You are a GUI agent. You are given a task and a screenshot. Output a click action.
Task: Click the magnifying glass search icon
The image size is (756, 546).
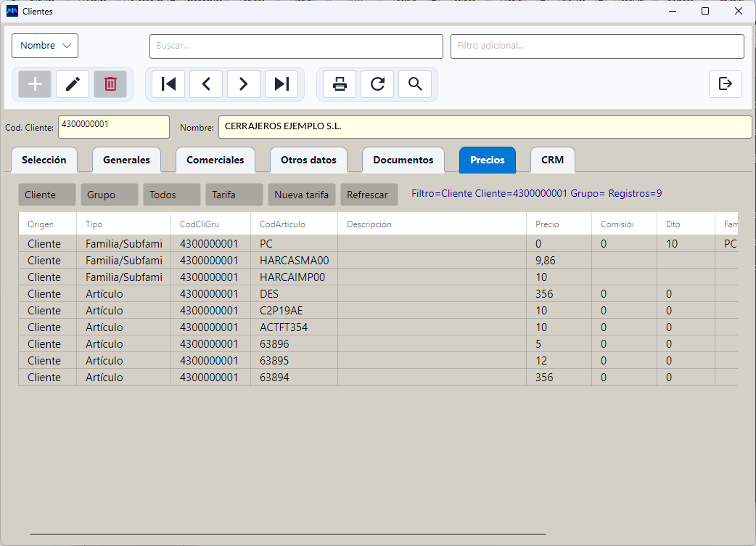[415, 84]
